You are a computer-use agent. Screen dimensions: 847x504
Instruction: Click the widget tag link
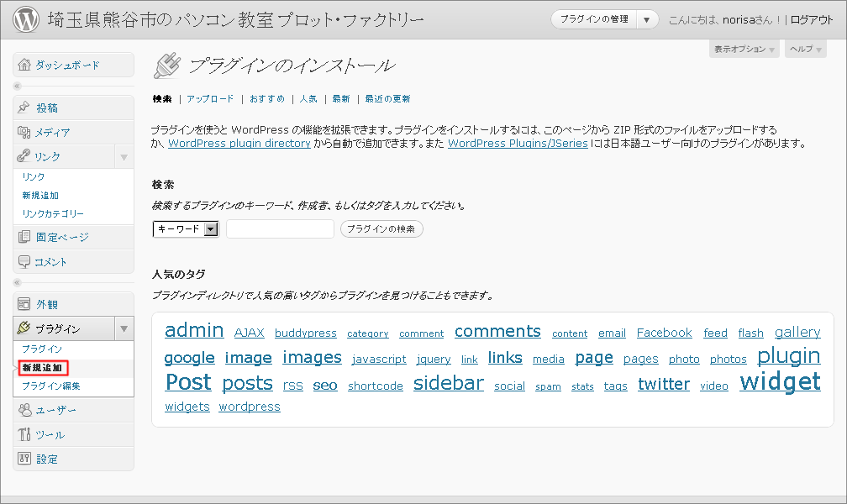tap(780, 381)
